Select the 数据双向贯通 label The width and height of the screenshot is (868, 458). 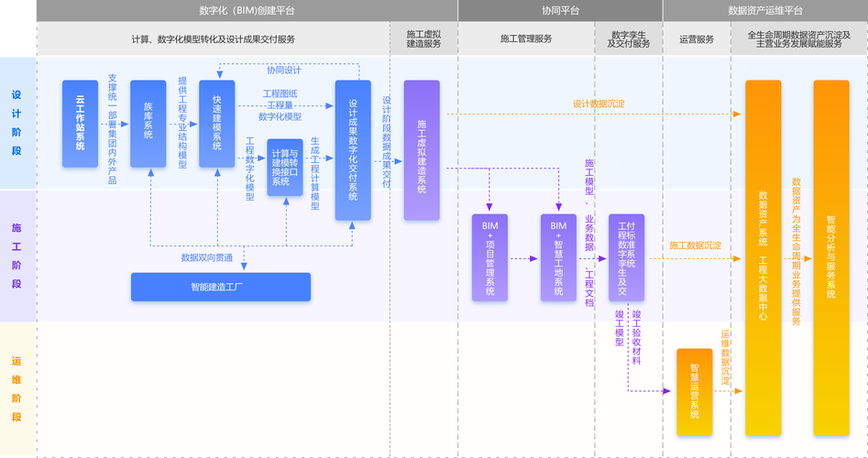point(207,257)
